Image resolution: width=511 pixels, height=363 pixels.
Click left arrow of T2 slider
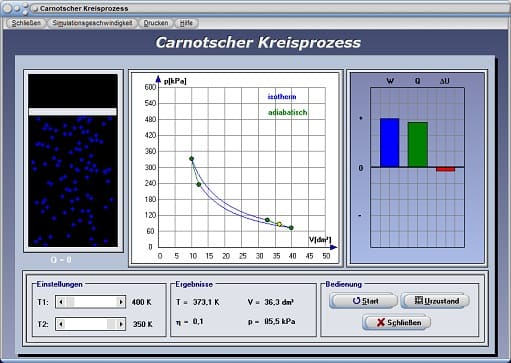click(61, 324)
